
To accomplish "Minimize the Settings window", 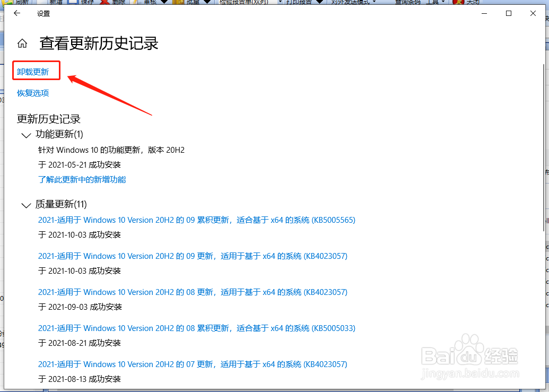I will 485,13.
